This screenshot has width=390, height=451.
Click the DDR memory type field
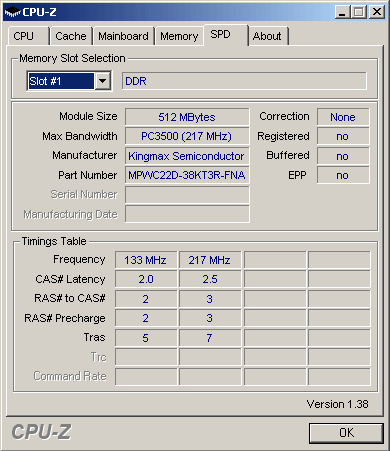(244, 81)
